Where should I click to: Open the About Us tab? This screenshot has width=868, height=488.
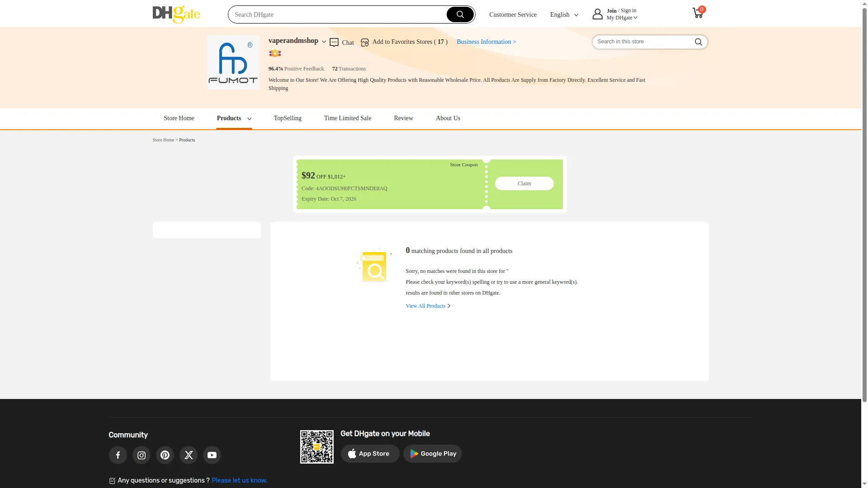448,118
